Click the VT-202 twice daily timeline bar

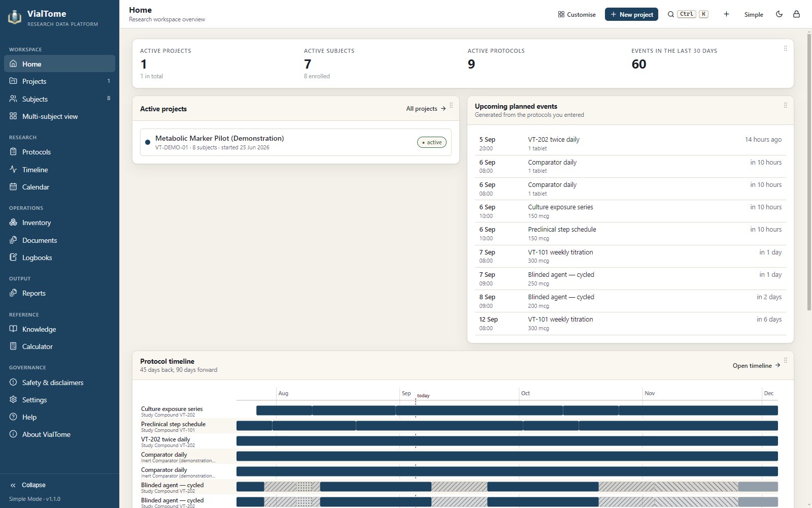click(507, 441)
